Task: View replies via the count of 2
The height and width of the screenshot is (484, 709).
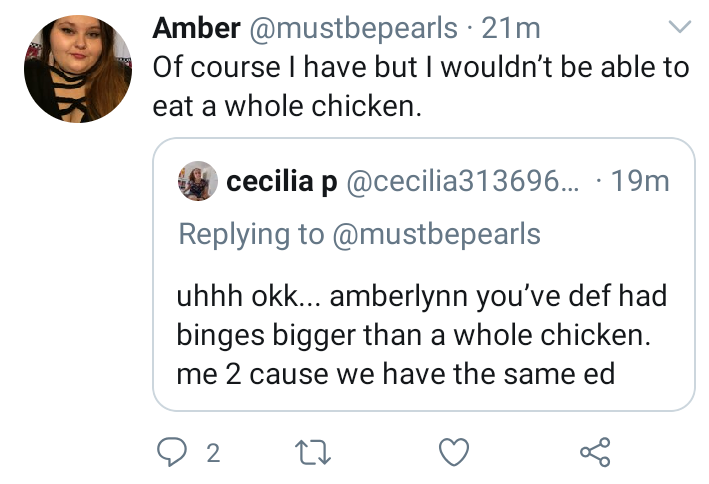Action: [x=213, y=453]
